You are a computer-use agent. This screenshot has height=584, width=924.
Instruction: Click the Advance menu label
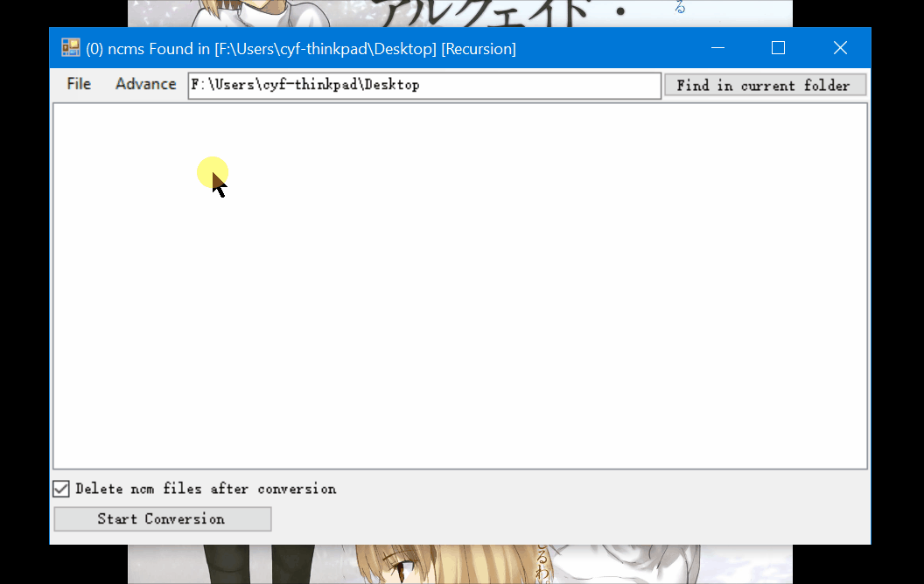point(145,84)
